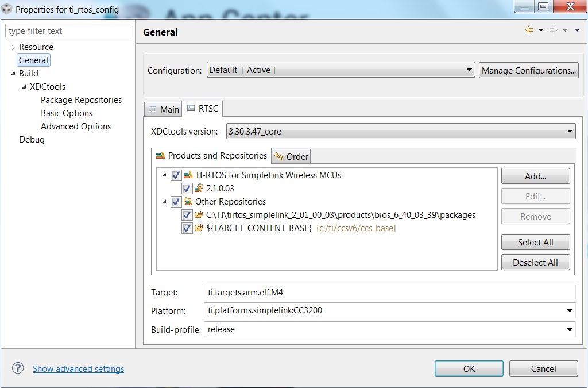Image resolution: width=588 pixels, height=388 pixels.
Task: Click the Other Repositories folder icon
Action: tap(188, 202)
